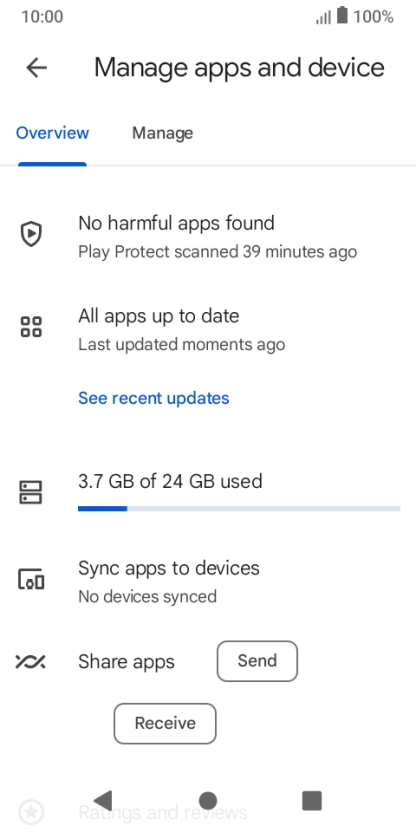Tap the Android home circle button
Viewport: 416px width, 832px height.
point(208,800)
